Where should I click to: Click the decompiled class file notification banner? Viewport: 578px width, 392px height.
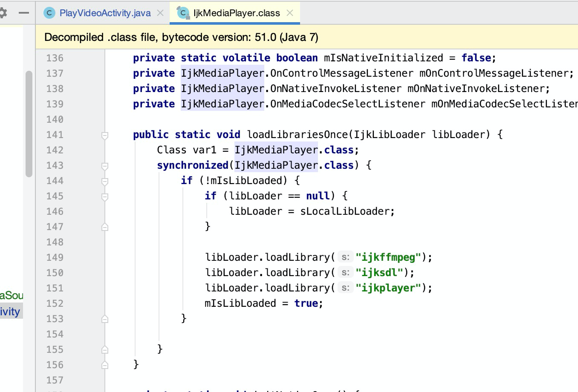tap(307, 37)
